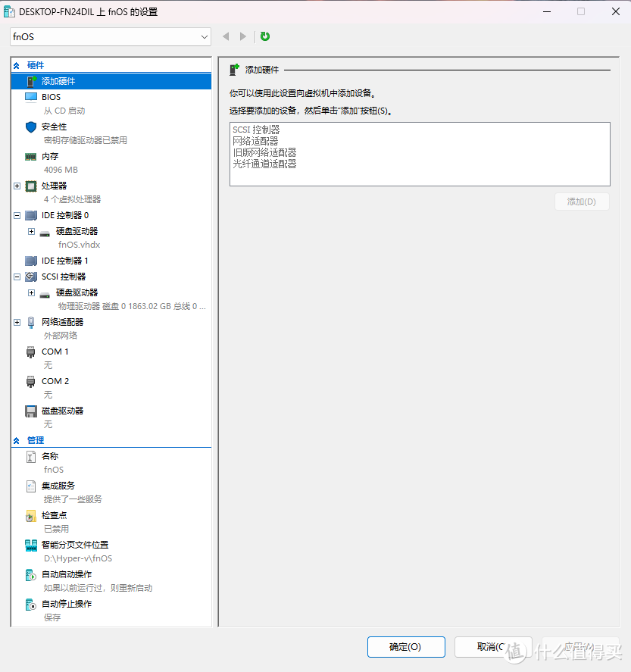The height and width of the screenshot is (672, 631).
Task: Click the COM 1 port icon
Action: [31, 352]
